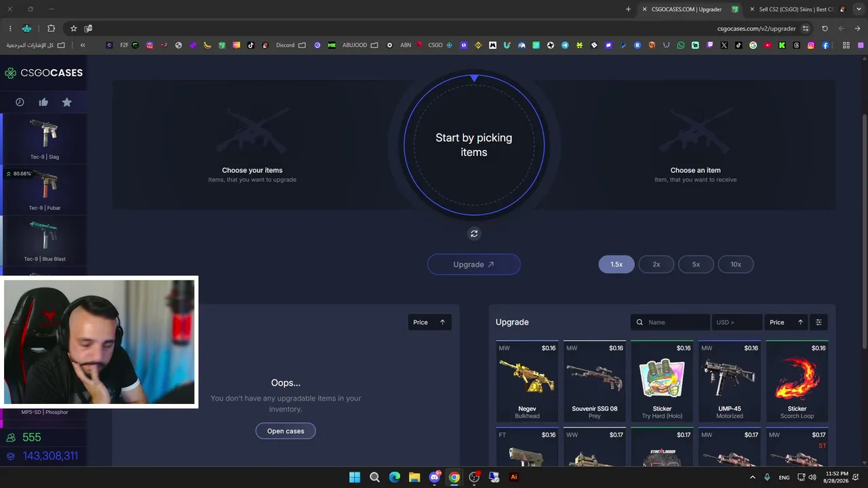This screenshot has width=868, height=488.
Task: Open the Windows Start menu
Action: pyautogui.click(x=355, y=477)
